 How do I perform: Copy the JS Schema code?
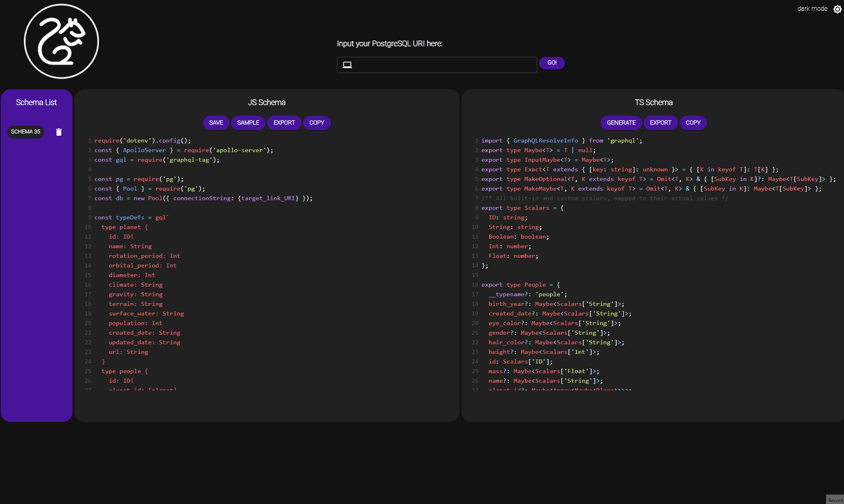point(316,123)
